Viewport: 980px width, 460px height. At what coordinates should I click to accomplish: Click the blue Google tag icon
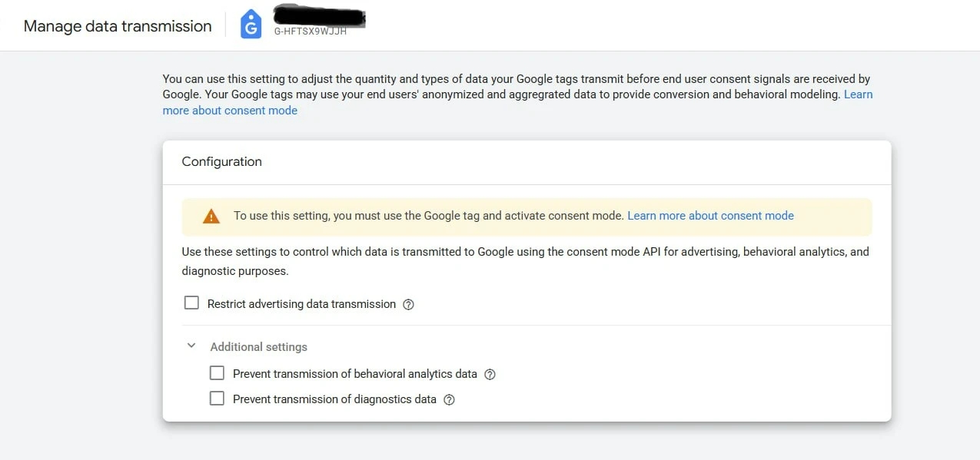click(251, 25)
